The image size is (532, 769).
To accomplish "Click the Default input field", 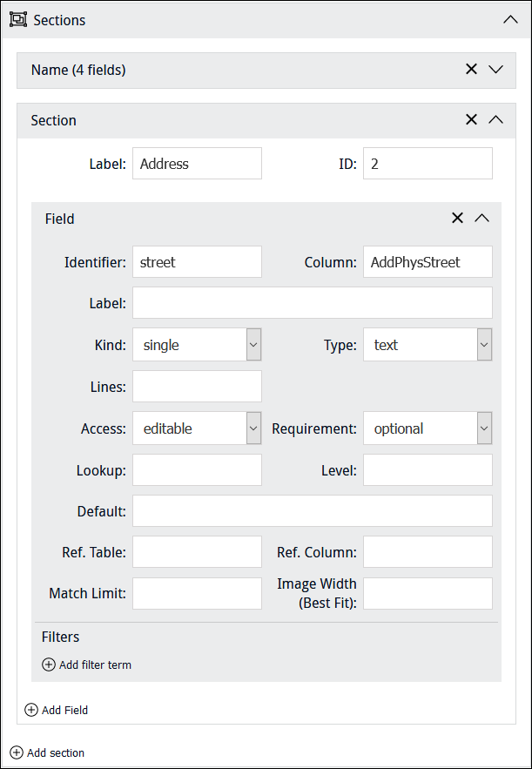I will coord(312,511).
